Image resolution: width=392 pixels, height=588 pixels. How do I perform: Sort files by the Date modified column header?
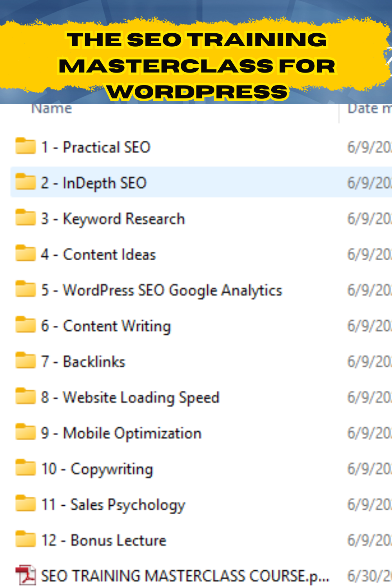[370, 109]
